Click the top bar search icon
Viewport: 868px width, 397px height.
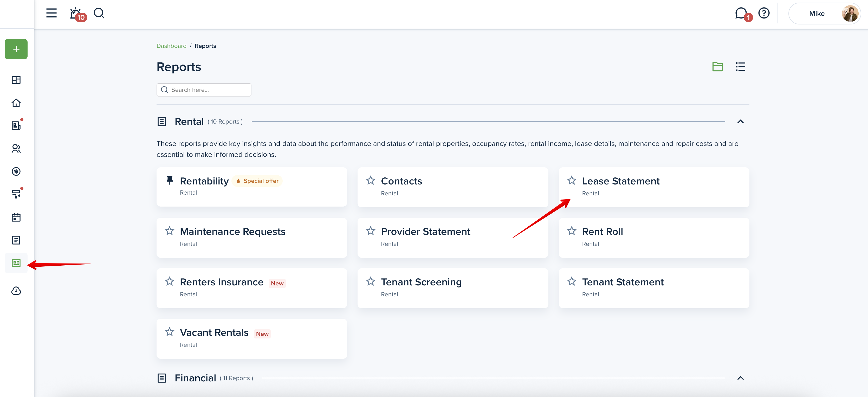pyautogui.click(x=99, y=13)
